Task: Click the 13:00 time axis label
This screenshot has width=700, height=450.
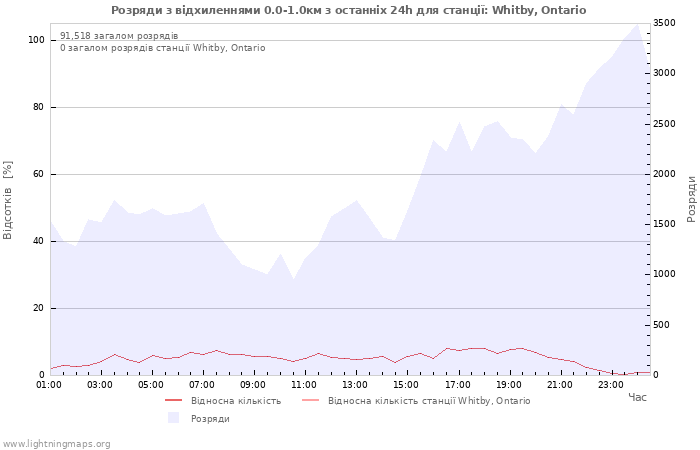Action: [355, 385]
